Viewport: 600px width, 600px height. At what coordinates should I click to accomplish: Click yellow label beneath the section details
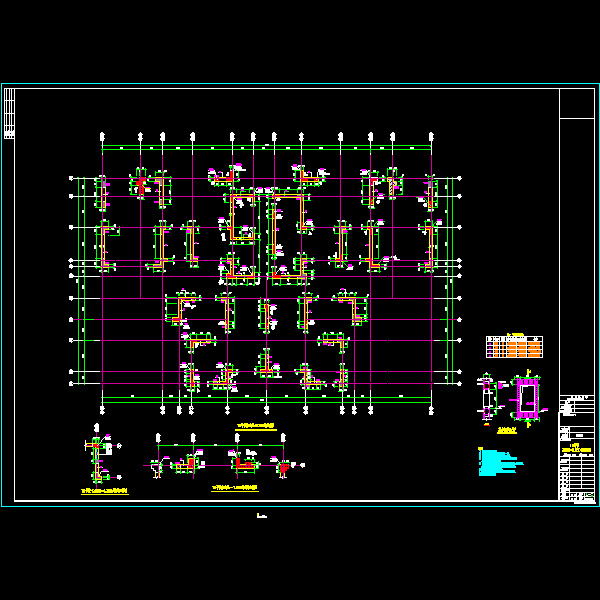507,430
